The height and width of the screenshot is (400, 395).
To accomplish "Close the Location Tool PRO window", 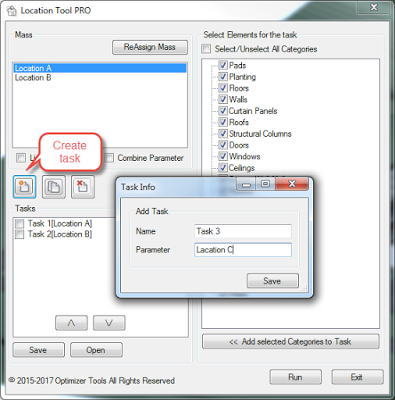I will pyautogui.click(x=374, y=7).
